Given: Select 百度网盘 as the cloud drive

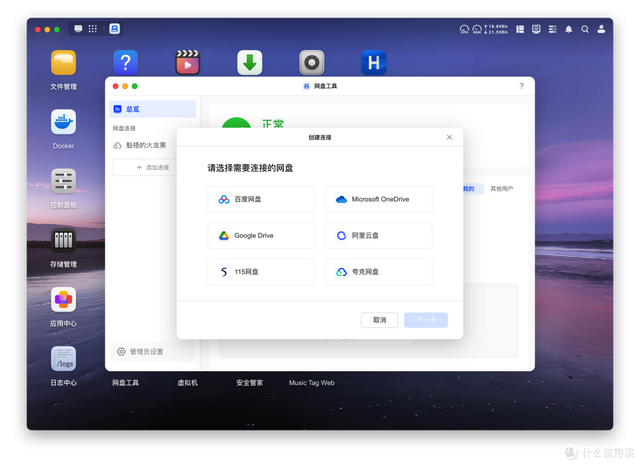Looking at the screenshot, I should click(261, 199).
